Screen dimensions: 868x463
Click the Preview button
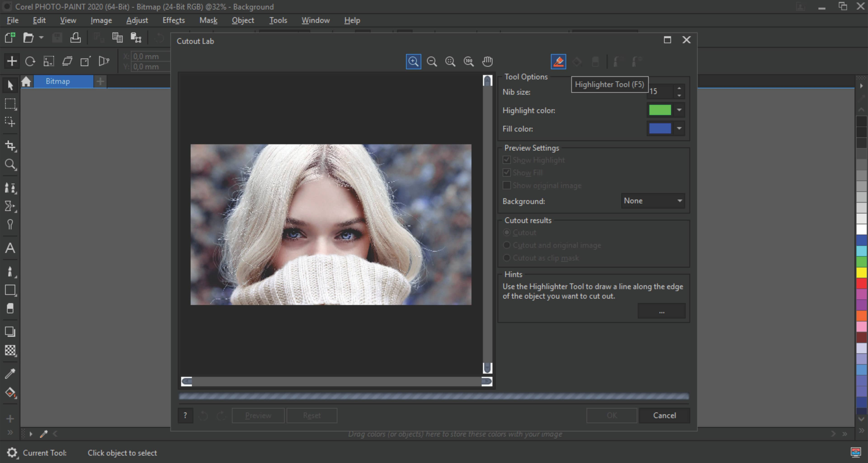[x=258, y=415]
